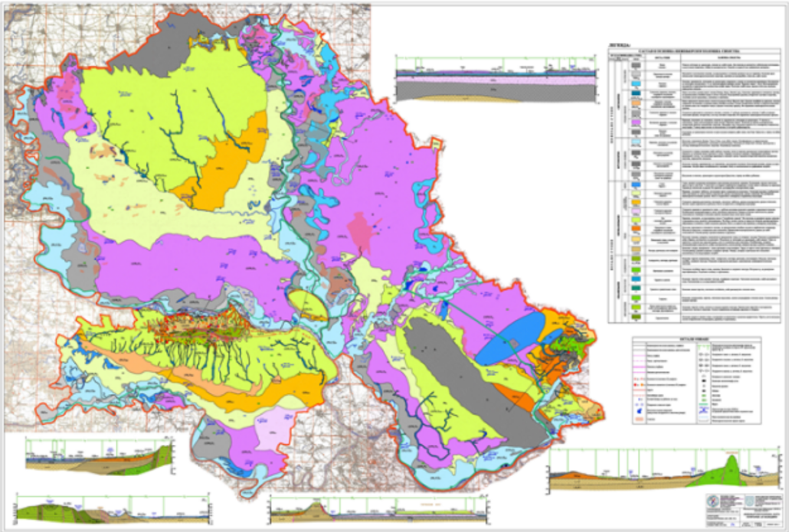Image resolution: width=789 pixels, height=532 pixels.
Task: Click the pink-red patch inside the central purple area
Action: point(359,233)
